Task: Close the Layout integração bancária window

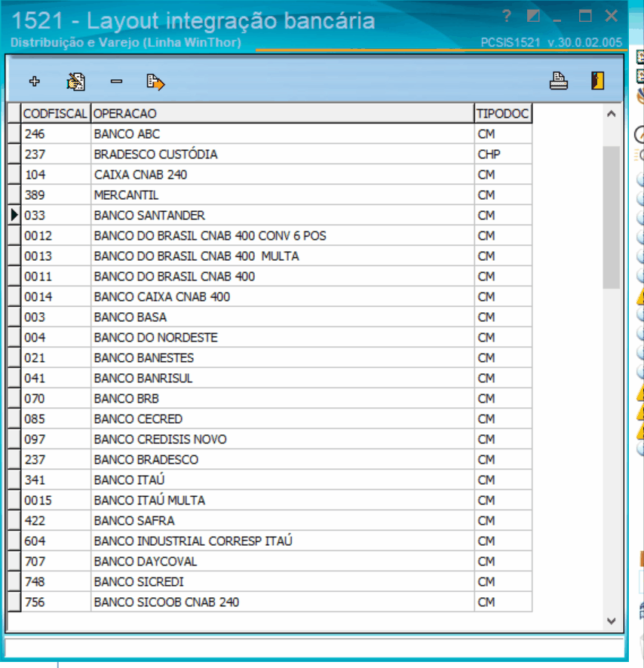Action: (611, 16)
